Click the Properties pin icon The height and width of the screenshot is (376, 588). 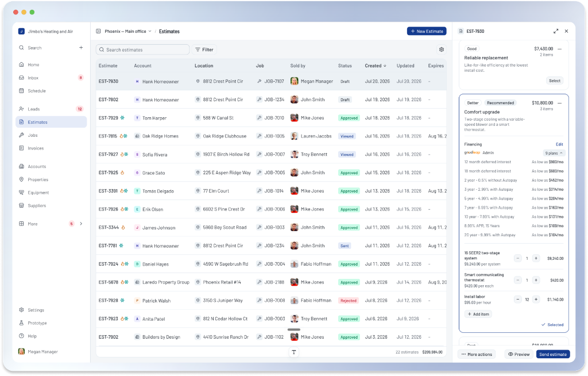[21, 179]
